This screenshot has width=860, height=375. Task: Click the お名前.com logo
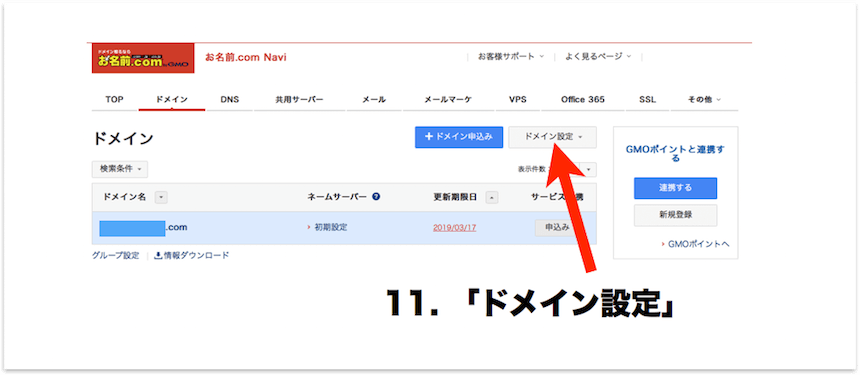(143, 58)
